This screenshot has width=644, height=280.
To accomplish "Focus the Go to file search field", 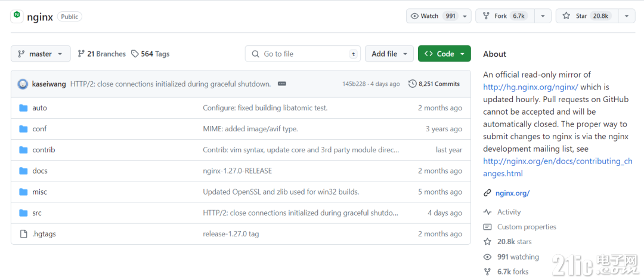I will [x=303, y=54].
